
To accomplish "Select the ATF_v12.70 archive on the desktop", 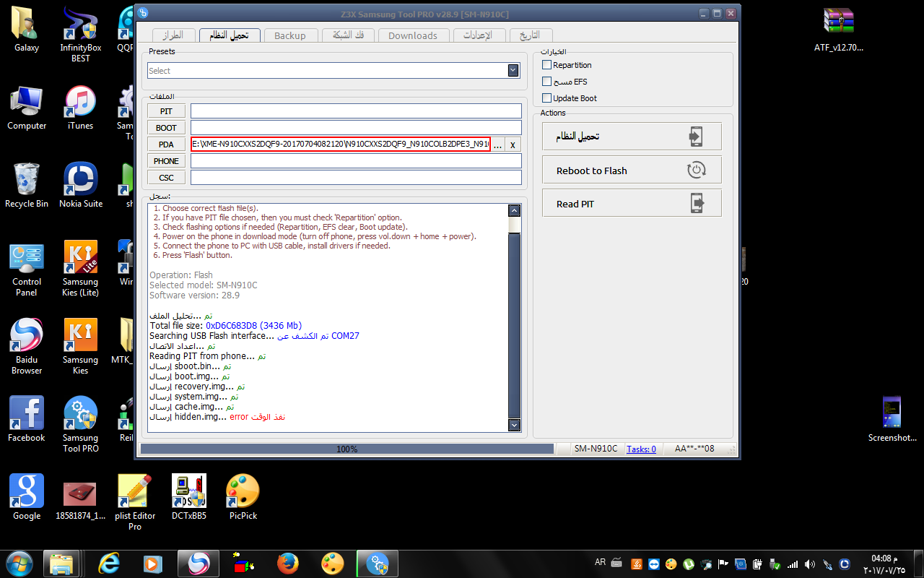I will 838,29.
